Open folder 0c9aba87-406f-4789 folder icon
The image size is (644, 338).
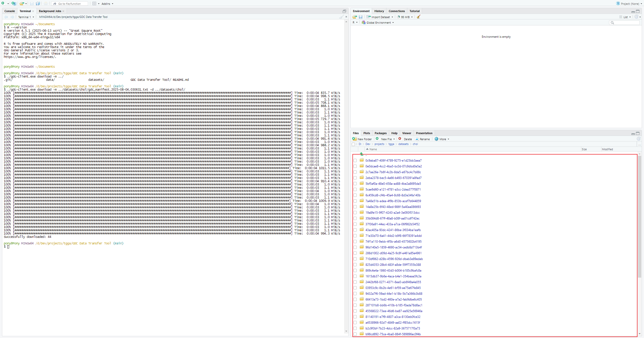[362, 160]
